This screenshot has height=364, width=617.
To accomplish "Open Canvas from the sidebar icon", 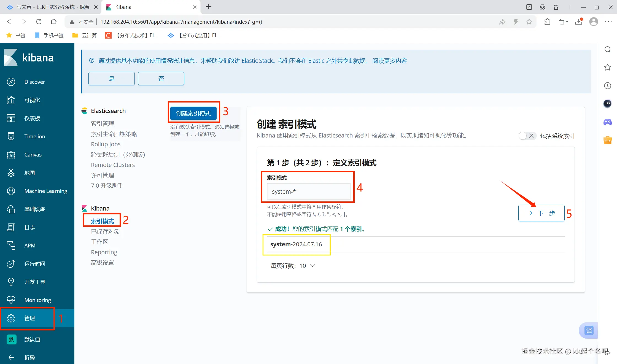I will [x=11, y=155].
